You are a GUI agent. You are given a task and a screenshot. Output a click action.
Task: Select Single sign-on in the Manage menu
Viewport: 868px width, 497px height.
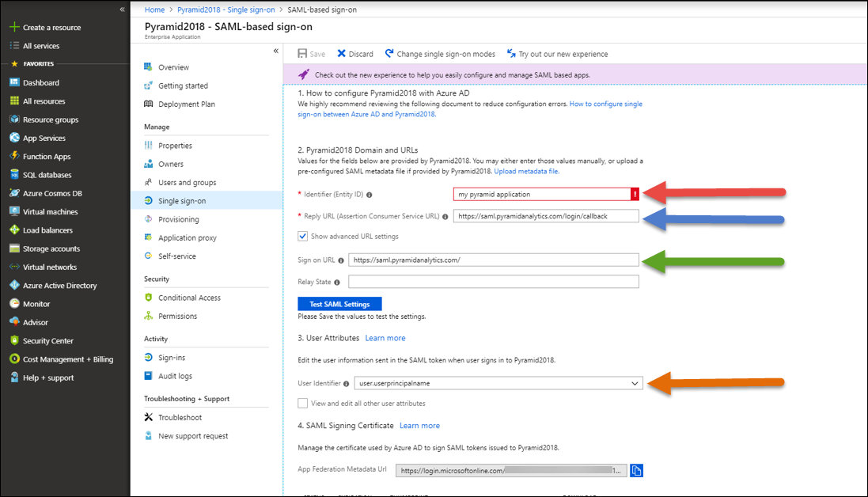pos(206,200)
